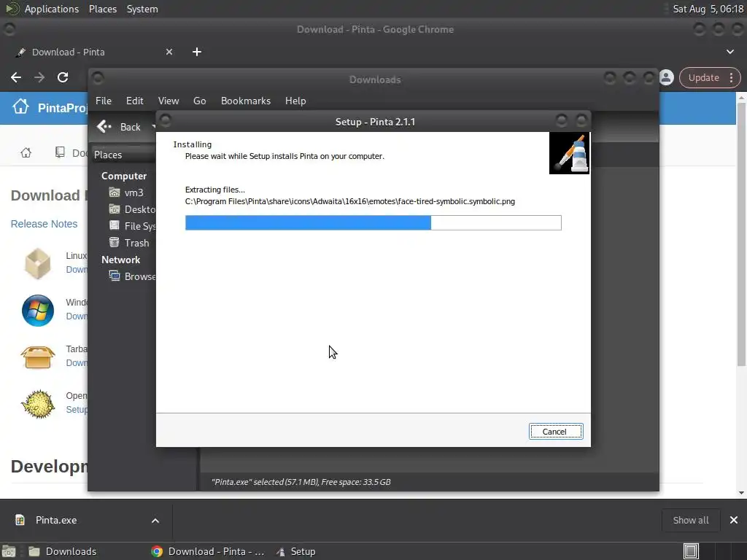Reload the Chrome page
This screenshot has height=560, width=747.
pos(63,77)
